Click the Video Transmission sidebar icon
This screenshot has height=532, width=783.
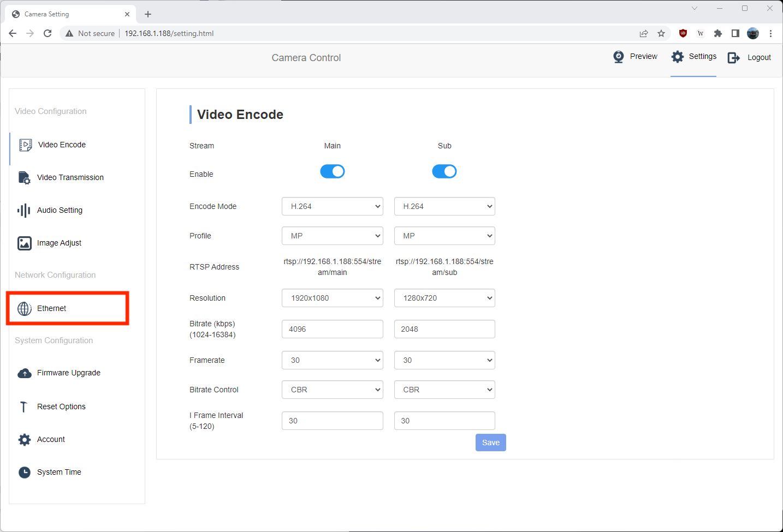[24, 178]
